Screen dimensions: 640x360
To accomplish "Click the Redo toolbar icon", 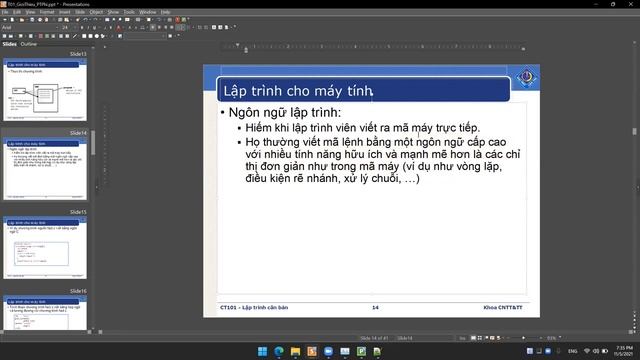I will point(95,20).
